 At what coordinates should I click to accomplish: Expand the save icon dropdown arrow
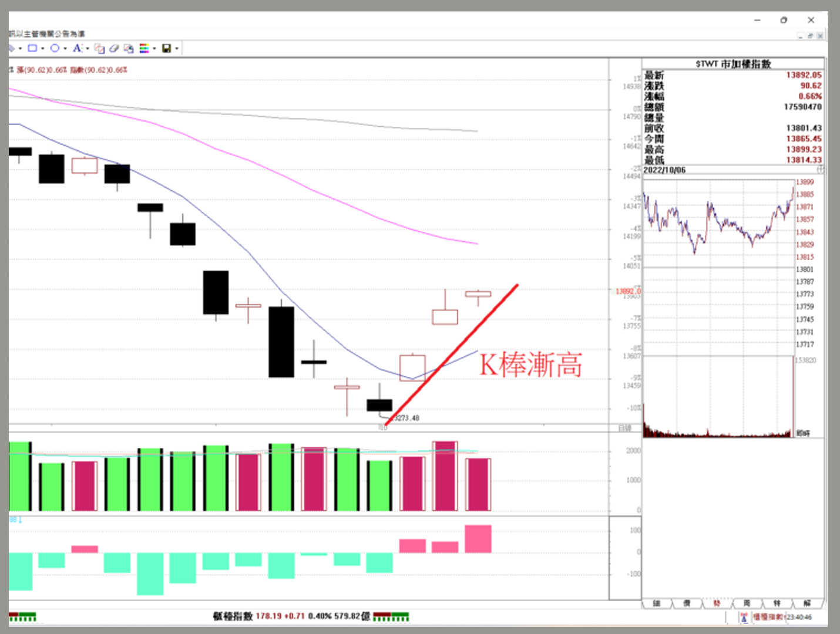(x=176, y=49)
